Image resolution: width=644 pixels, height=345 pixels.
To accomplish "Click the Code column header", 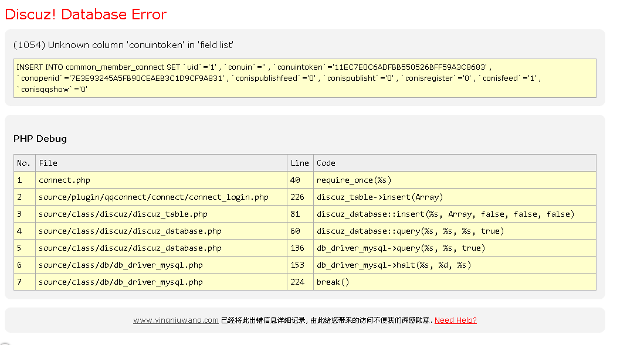I will (x=326, y=163).
